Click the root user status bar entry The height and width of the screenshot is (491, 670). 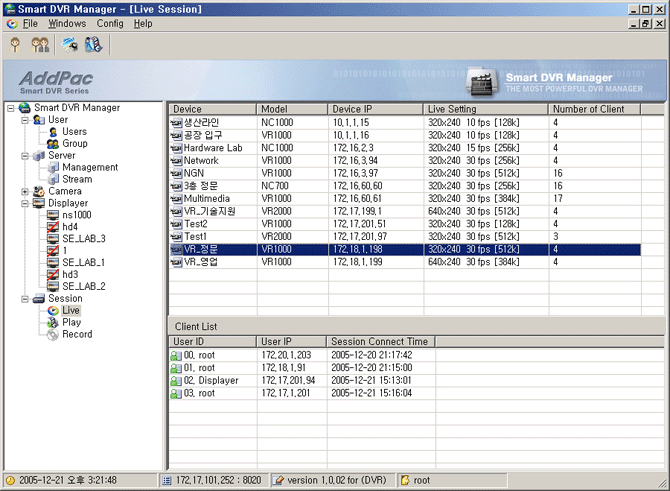[x=421, y=481]
